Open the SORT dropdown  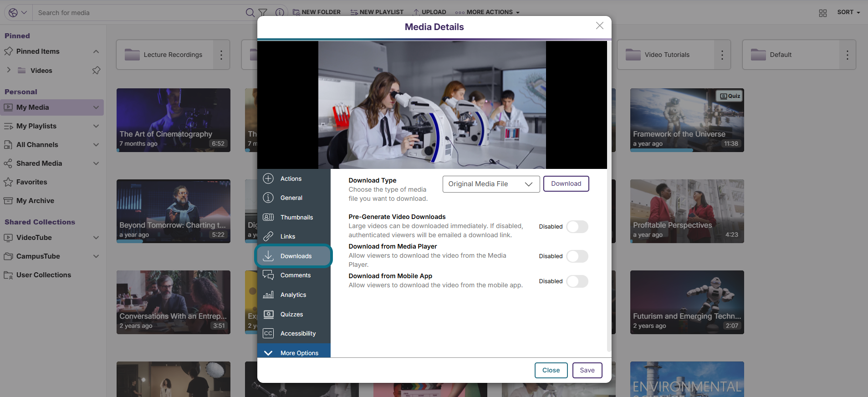point(848,12)
